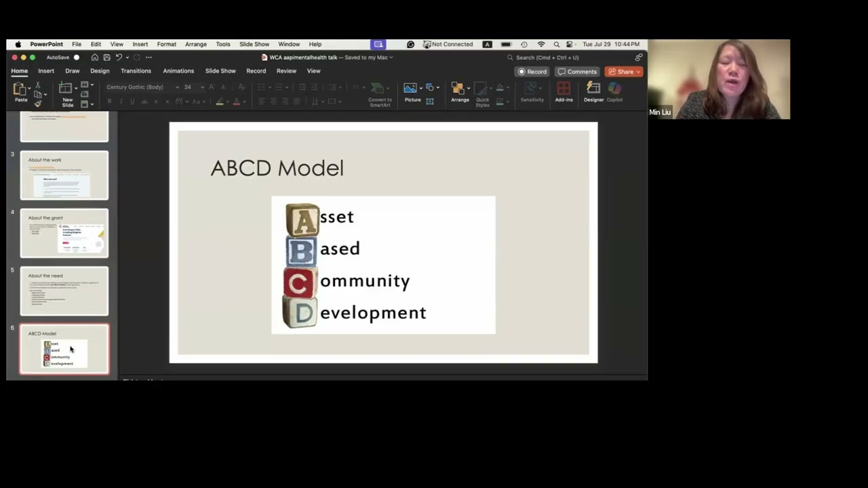Click the Save floppy disk icon
The height and width of the screenshot is (488, 868).
(x=106, y=58)
